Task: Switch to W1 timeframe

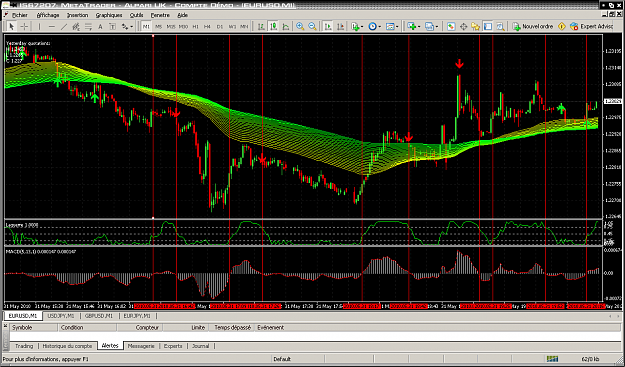Action: [x=232, y=27]
